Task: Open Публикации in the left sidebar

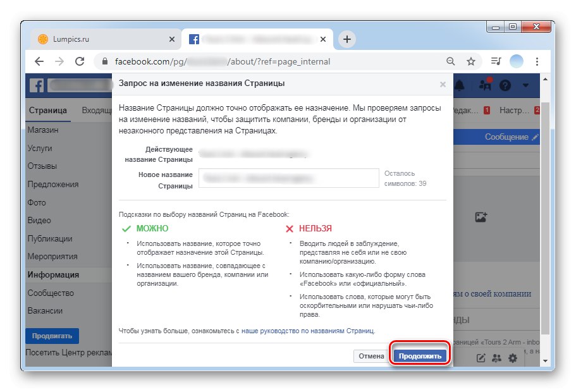Action: pyautogui.click(x=50, y=238)
